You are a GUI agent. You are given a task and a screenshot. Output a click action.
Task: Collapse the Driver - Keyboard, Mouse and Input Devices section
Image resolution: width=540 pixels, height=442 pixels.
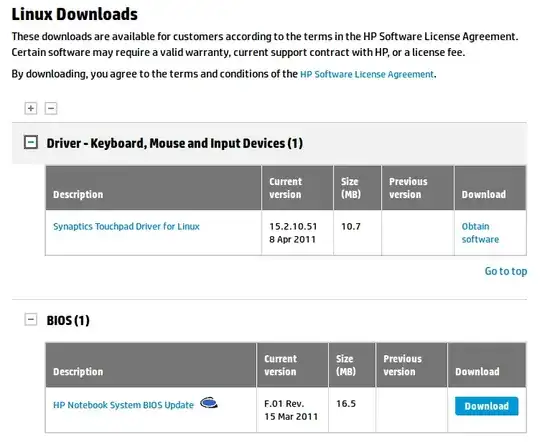(31, 142)
